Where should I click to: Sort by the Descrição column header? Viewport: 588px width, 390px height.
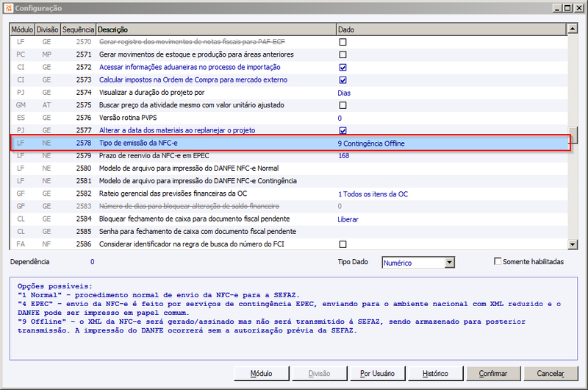point(216,29)
